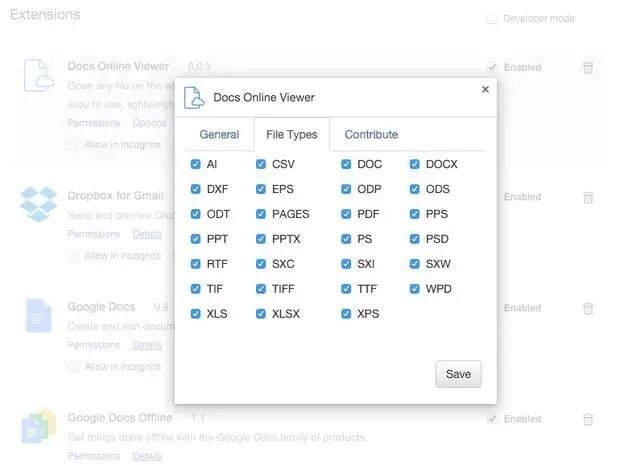Screen dimensions: 620x465
Task: Open the Contribute tab
Action: coord(371,134)
